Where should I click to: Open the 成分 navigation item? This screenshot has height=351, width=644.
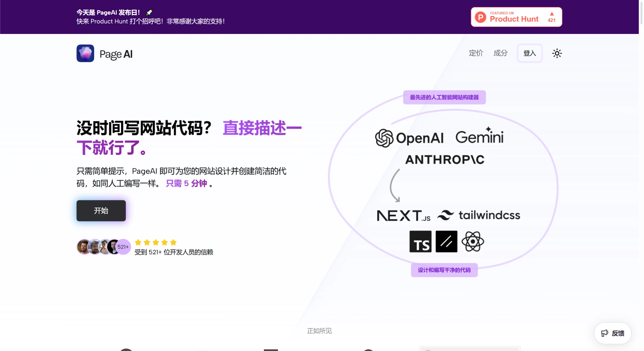tap(500, 53)
